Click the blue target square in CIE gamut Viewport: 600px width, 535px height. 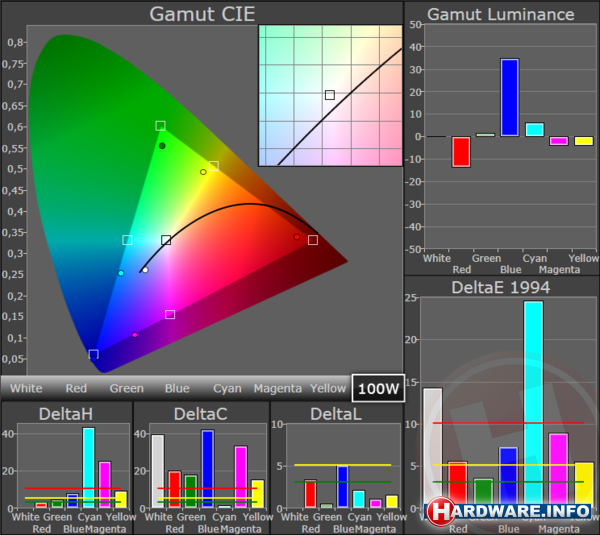tap(93, 354)
